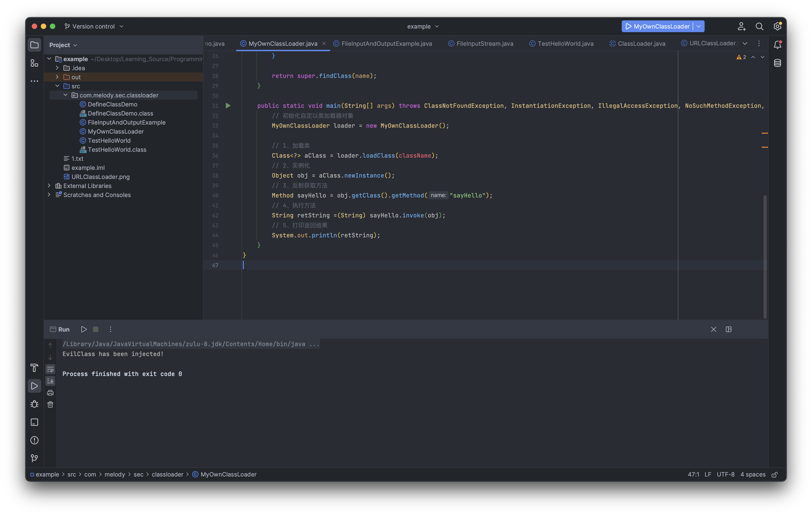
Task: Toggle Soft-Wrap in the Run console
Action: 50,369
